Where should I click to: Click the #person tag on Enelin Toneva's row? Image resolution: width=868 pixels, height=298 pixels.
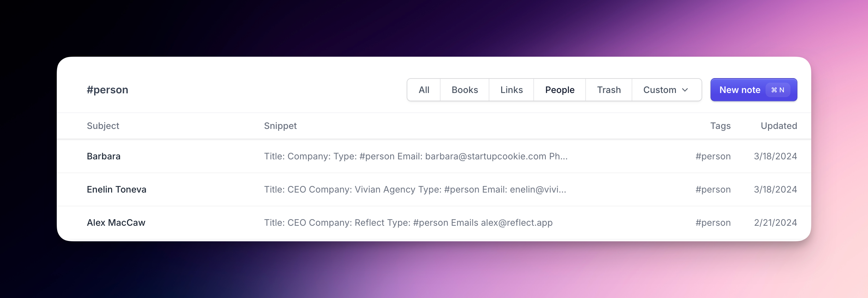(713, 189)
